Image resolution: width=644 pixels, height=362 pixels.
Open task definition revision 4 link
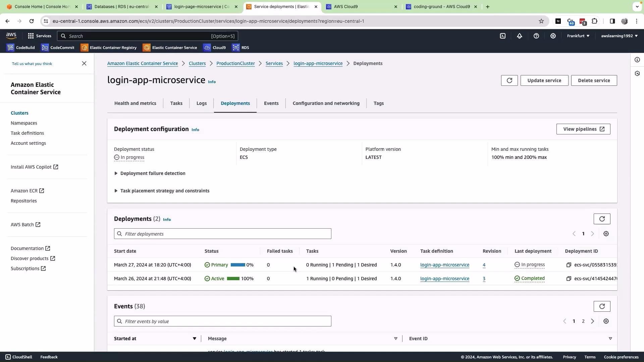click(484, 265)
